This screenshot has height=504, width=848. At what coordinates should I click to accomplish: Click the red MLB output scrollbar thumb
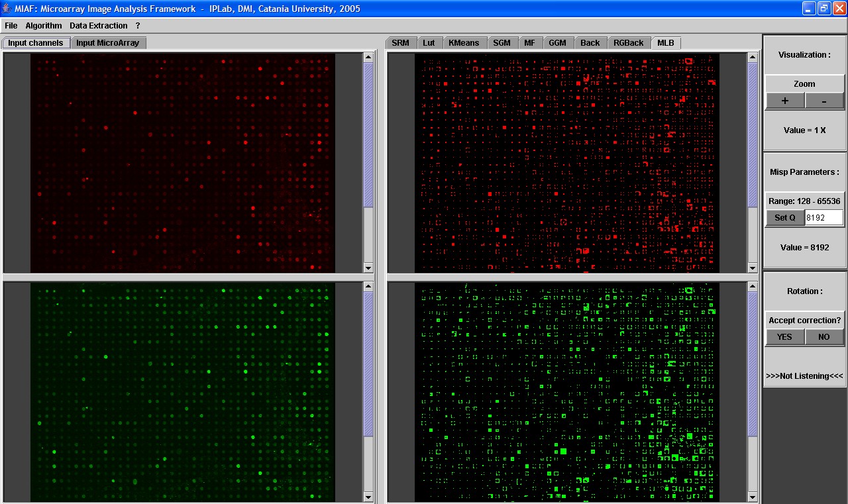tap(753, 136)
